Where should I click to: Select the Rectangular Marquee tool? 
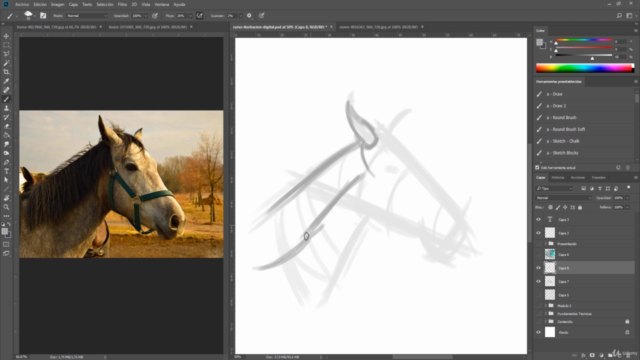click(7, 45)
